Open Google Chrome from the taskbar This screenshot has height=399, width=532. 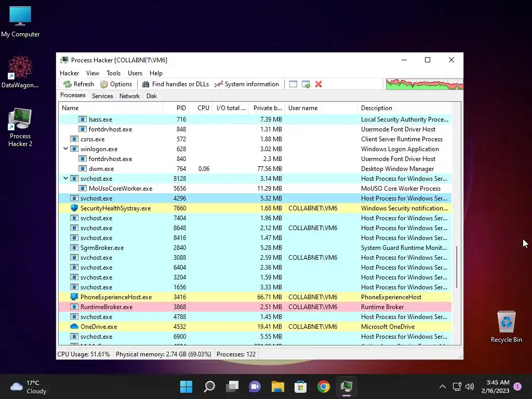(324, 387)
